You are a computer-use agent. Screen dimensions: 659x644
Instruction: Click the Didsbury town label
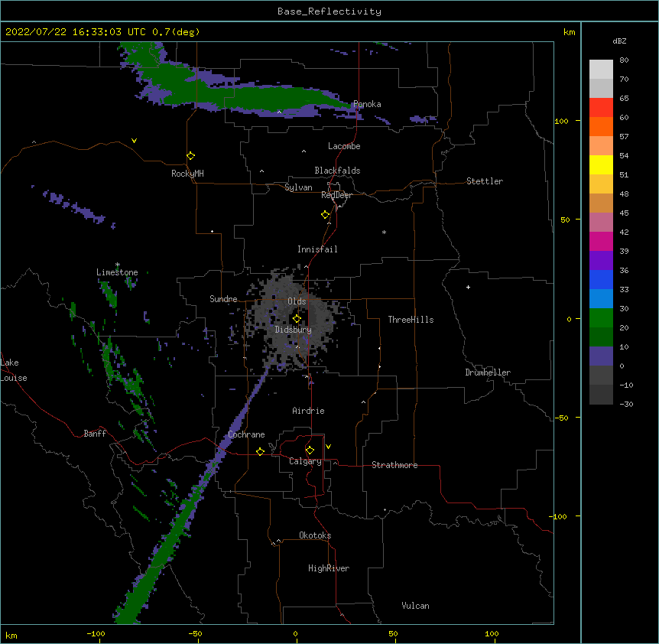pyautogui.click(x=294, y=330)
